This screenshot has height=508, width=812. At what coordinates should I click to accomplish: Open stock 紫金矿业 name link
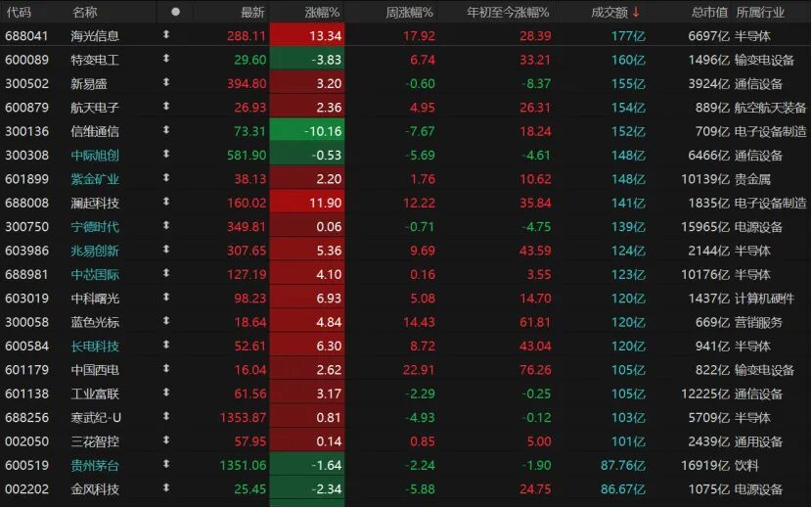(x=95, y=179)
